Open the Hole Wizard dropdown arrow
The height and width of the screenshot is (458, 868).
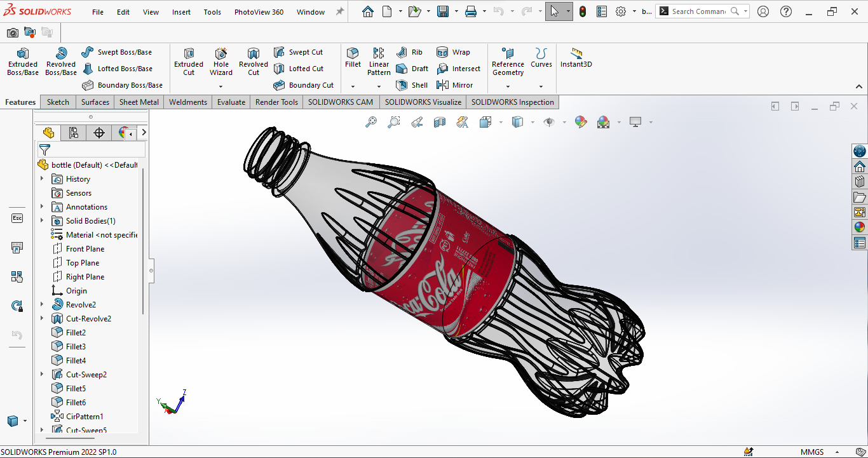[221, 86]
